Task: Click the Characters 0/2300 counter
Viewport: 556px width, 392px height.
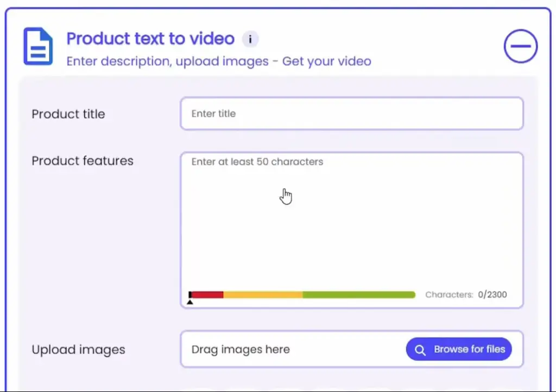Action: click(x=466, y=294)
